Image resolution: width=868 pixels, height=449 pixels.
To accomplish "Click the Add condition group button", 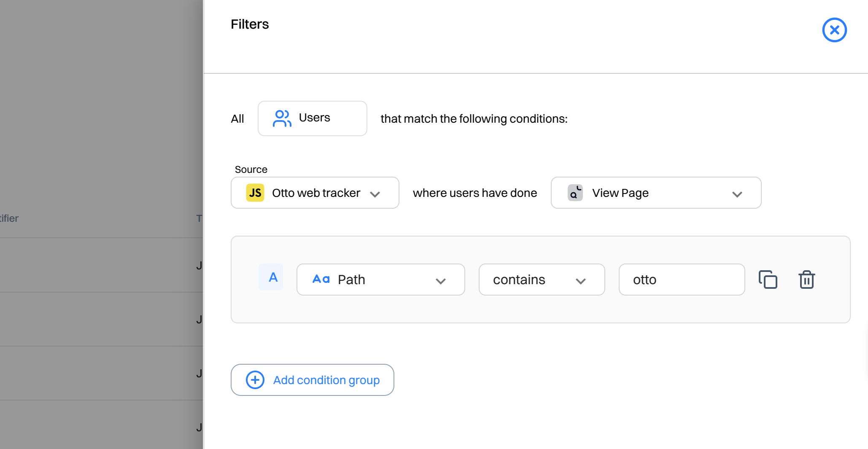I will click(x=313, y=380).
